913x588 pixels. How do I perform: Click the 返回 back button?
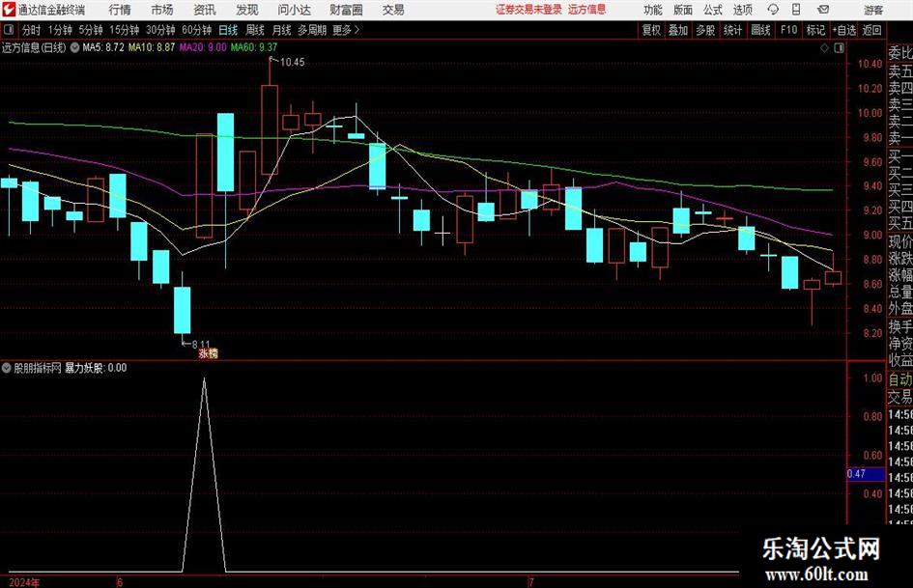pyautogui.click(x=871, y=30)
